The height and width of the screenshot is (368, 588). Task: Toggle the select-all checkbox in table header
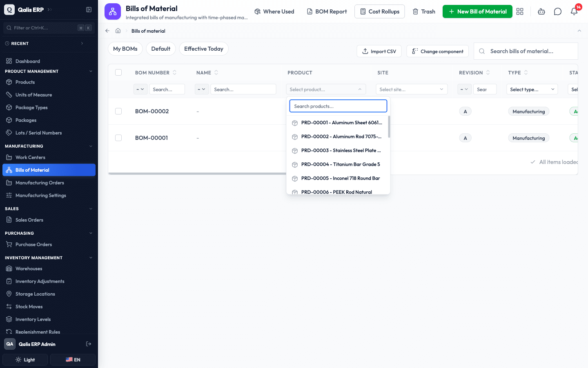(118, 72)
